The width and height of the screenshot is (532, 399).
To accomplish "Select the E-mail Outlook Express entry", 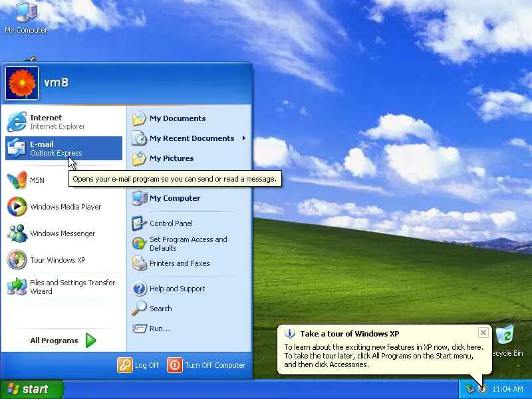I will coord(64,148).
